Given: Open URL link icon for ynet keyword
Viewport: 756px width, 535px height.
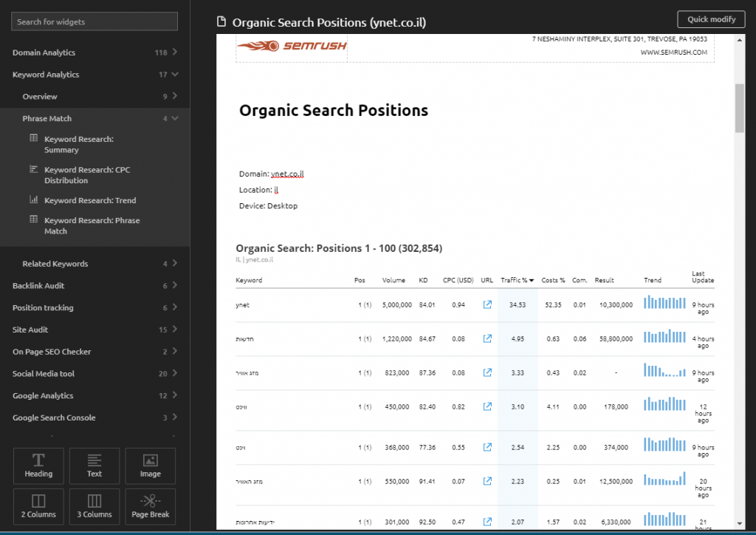Looking at the screenshot, I should [x=487, y=304].
